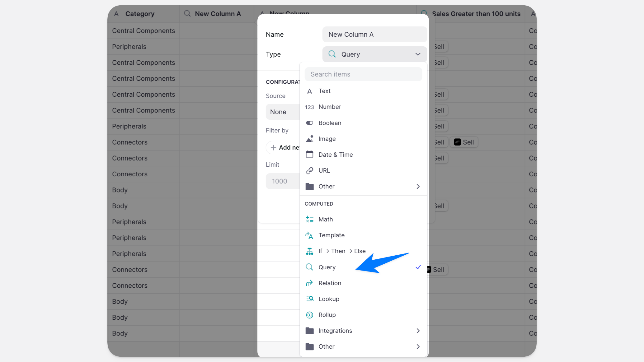Select the Relation arrow icon

click(x=309, y=283)
